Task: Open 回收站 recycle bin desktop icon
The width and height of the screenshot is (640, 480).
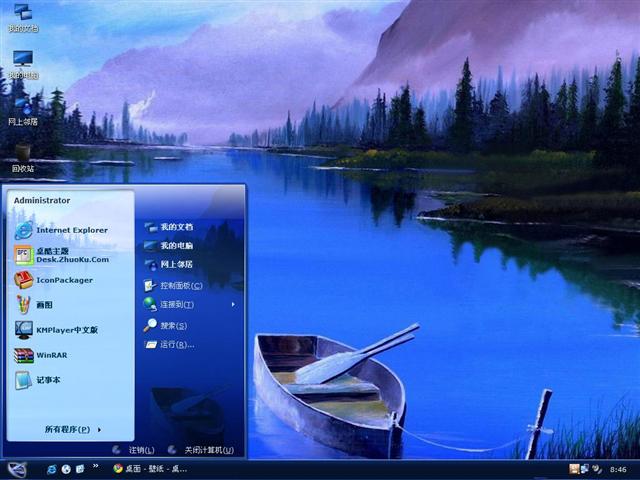Action: 23,158
